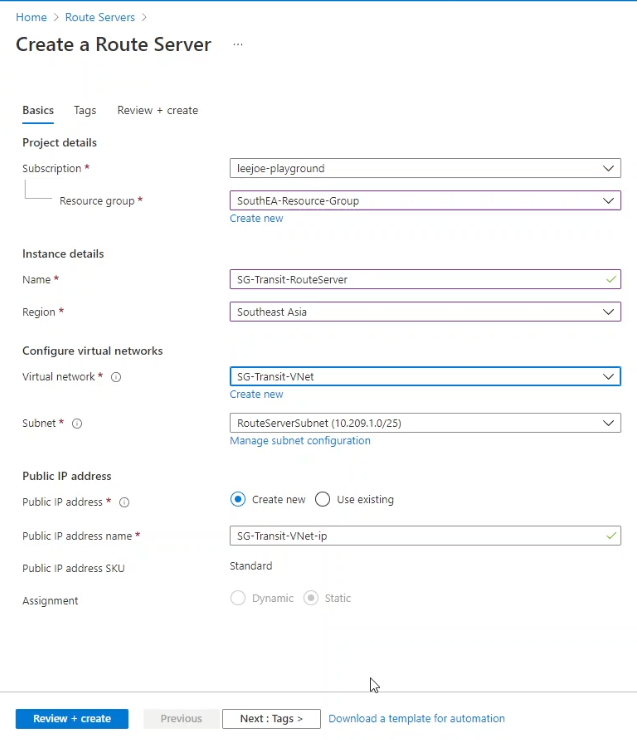This screenshot has width=637, height=740.
Task: Open the Virtual network dropdown
Action: coord(425,377)
